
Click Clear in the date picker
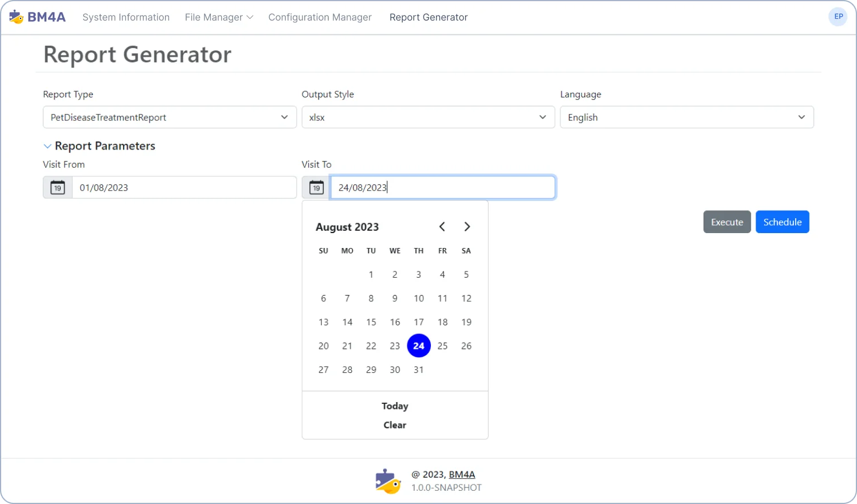click(x=395, y=425)
